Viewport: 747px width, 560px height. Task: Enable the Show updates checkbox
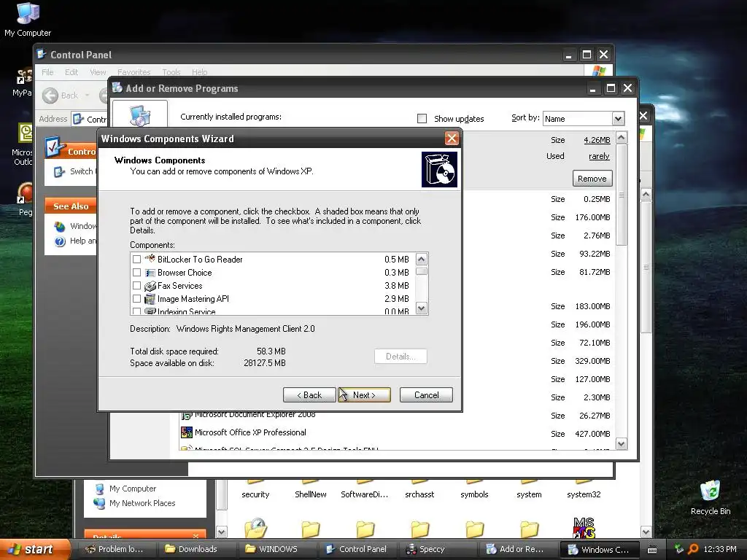click(x=422, y=119)
